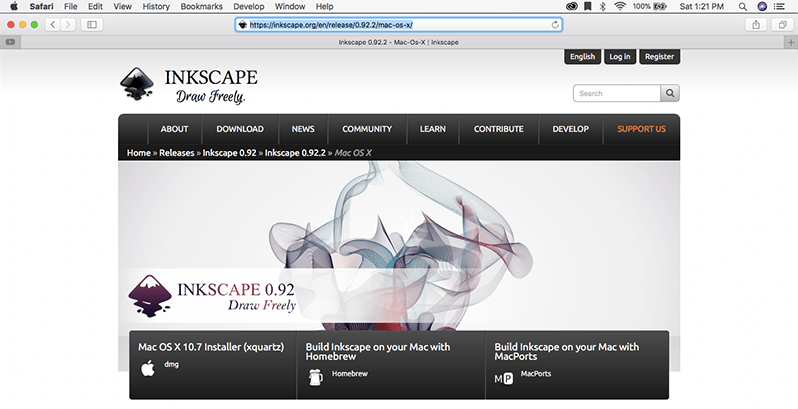798x409 pixels.
Task: Open the COMMUNITY navigation item
Action: tap(367, 129)
